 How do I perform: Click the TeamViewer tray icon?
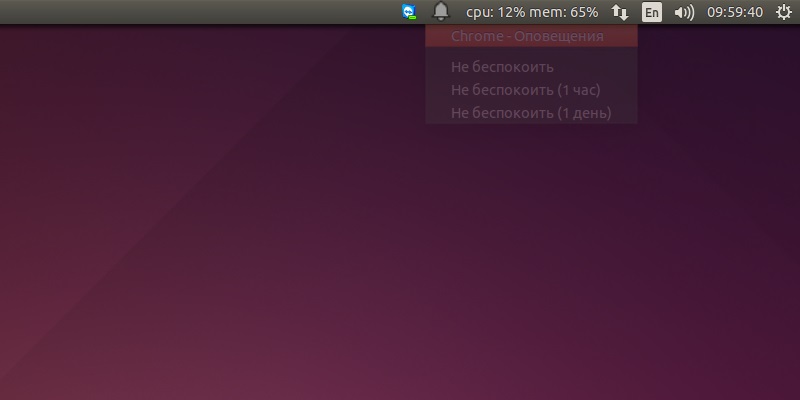pos(409,12)
